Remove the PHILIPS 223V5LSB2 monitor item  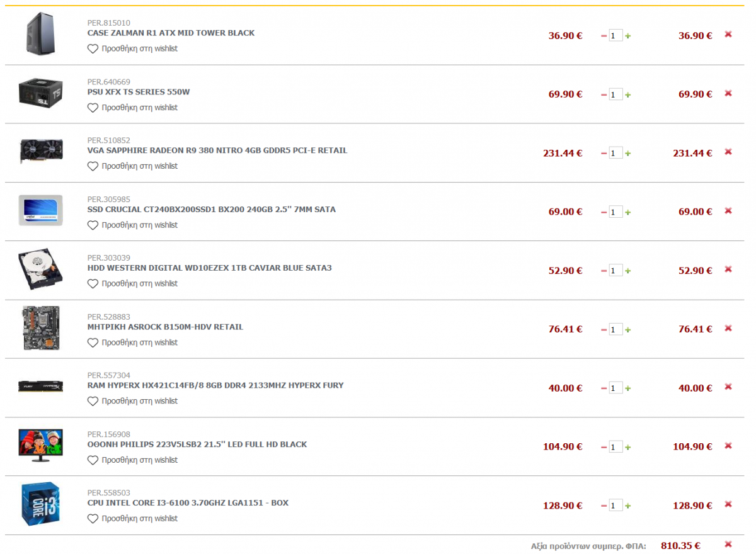coord(728,446)
